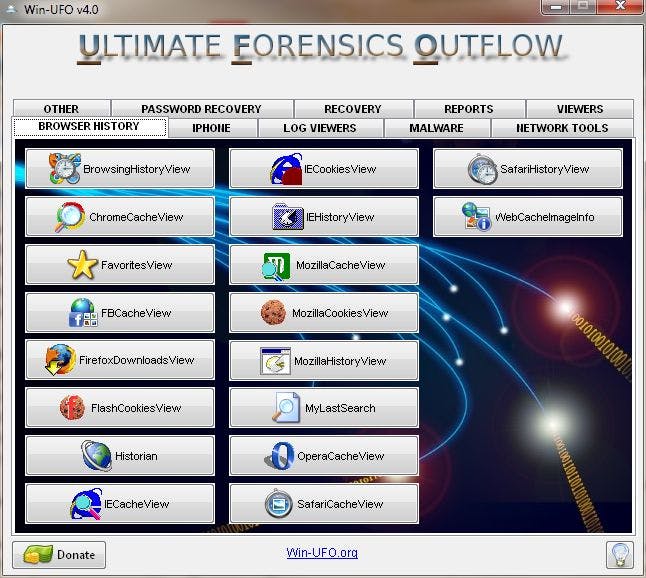Close the Win-UFO window
Screen dimensions: 646x578
tap(620, 6)
